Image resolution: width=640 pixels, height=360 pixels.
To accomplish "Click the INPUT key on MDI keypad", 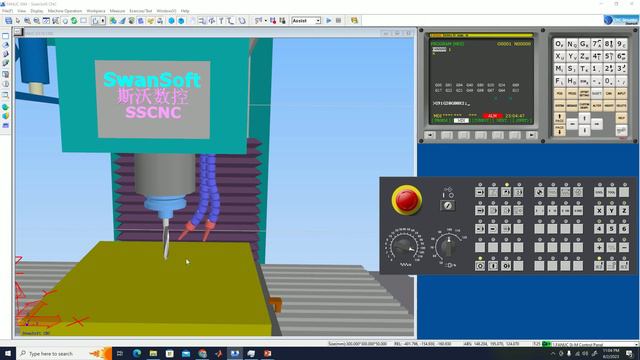I will coord(621,93).
